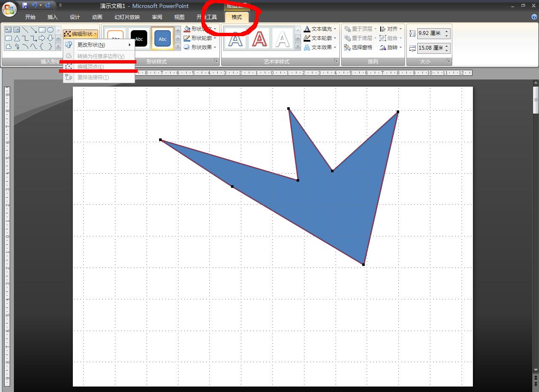Apply the red outlined A WordArt style
Screen dimensions: 539x392
(x=259, y=39)
